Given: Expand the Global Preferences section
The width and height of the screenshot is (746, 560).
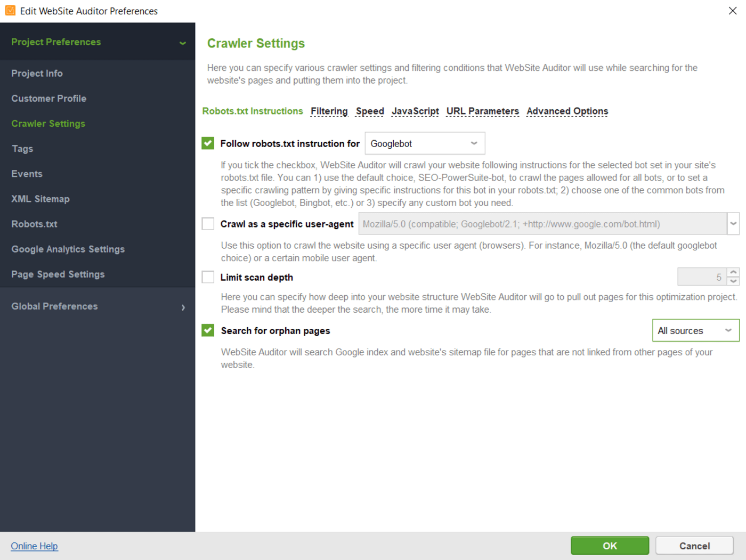Looking at the screenshot, I should pyautogui.click(x=183, y=307).
